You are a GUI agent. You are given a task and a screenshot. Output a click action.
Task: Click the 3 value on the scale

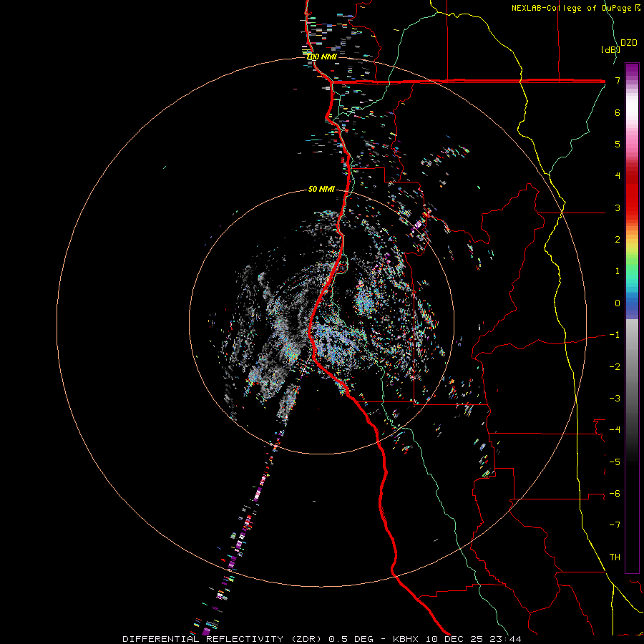click(618, 208)
